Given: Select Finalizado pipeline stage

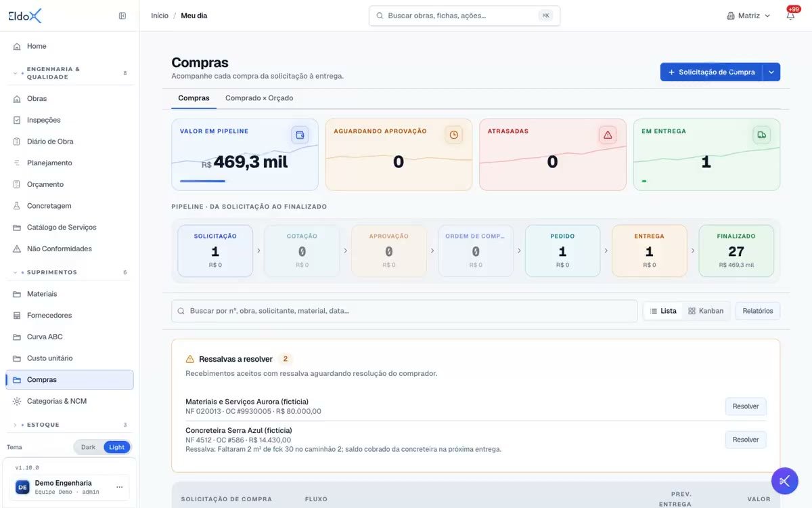Looking at the screenshot, I should click(736, 251).
